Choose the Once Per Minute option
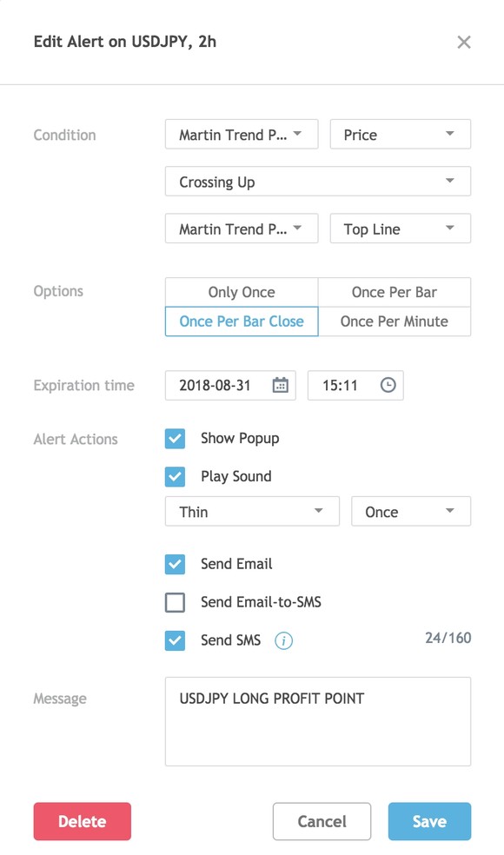This screenshot has width=504, height=855. coord(395,321)
